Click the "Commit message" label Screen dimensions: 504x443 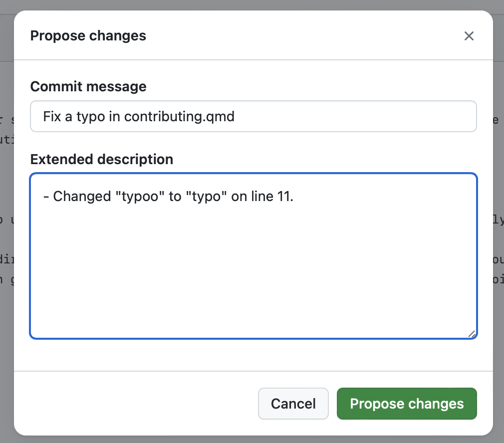click(88, 86)
